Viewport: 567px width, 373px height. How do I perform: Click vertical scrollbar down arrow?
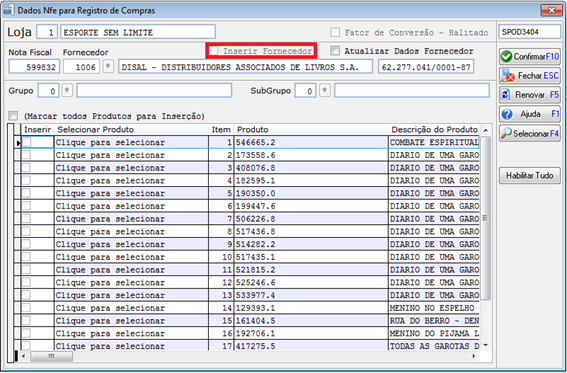(x=486, y=345)
